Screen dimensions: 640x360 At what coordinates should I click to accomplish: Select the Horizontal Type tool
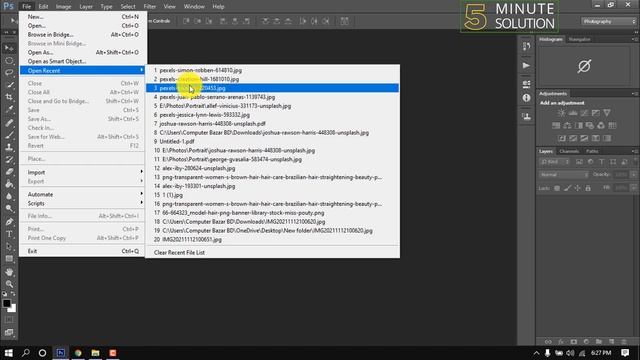(x=9, y=234)
